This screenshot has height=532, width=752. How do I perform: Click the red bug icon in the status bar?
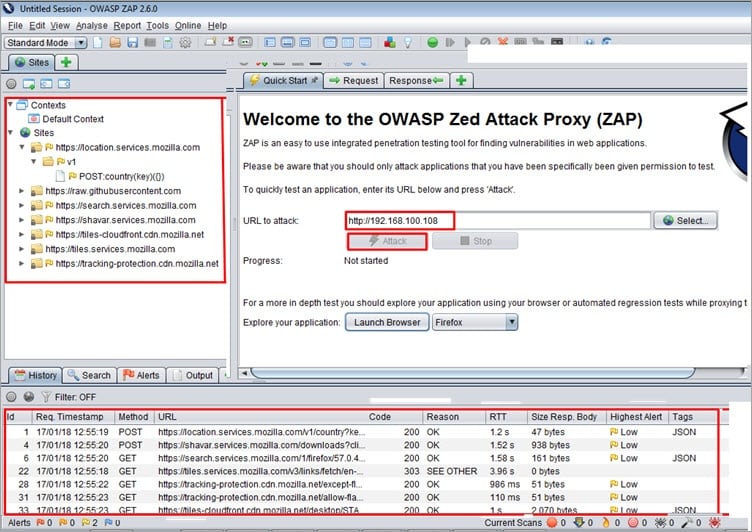point(715,522)
